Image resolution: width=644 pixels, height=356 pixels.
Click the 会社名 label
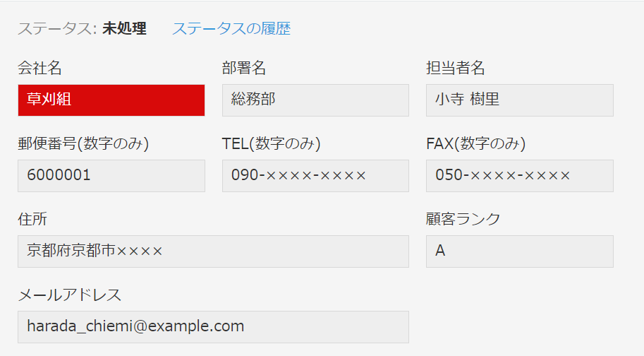(40, 68)
